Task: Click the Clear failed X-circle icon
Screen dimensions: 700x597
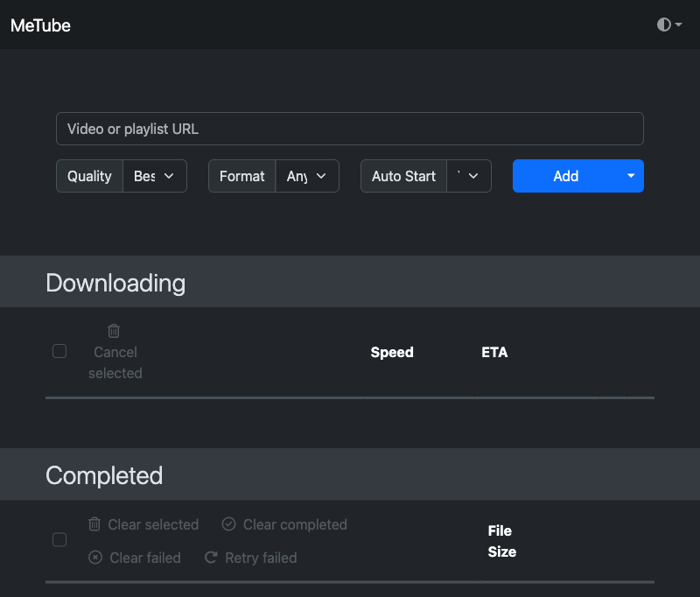Action: point(95,558)
